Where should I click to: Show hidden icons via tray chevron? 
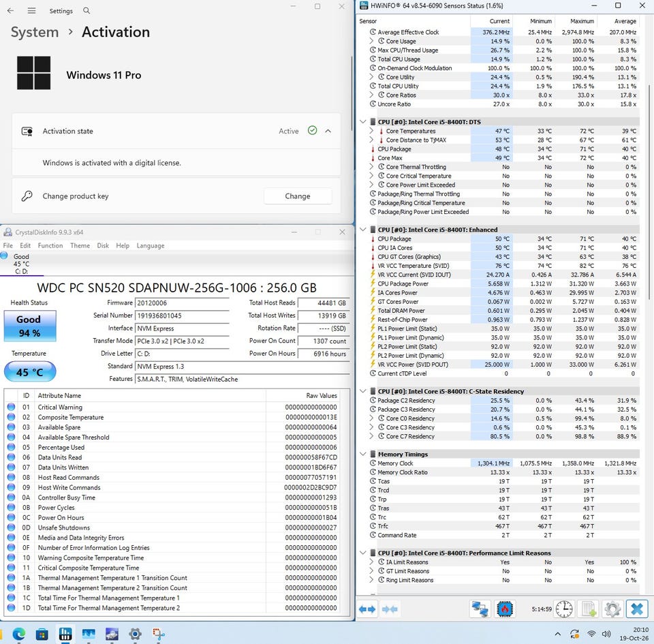[558, 634]
